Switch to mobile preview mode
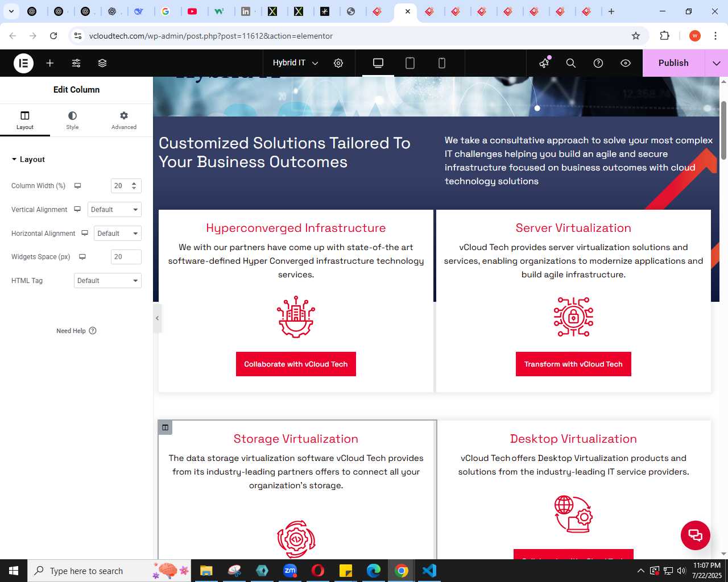Image resolution: width=728 pixels, height=582 pixels. [x=442, y=63]
